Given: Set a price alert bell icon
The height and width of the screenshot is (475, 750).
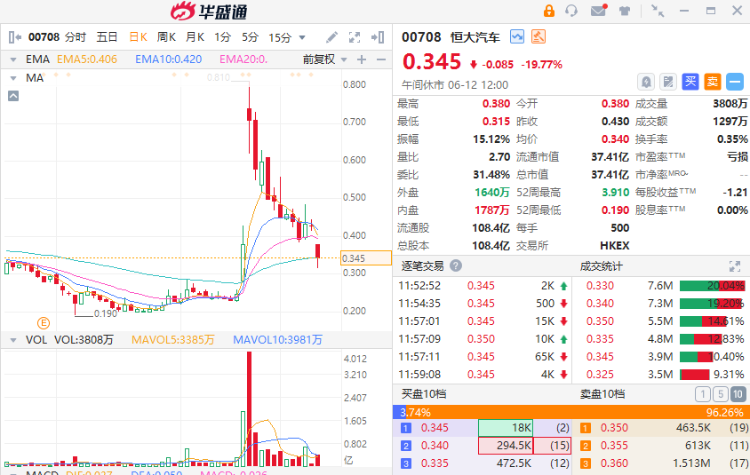Looking at the screenshot, I should [x=646, y=82].
